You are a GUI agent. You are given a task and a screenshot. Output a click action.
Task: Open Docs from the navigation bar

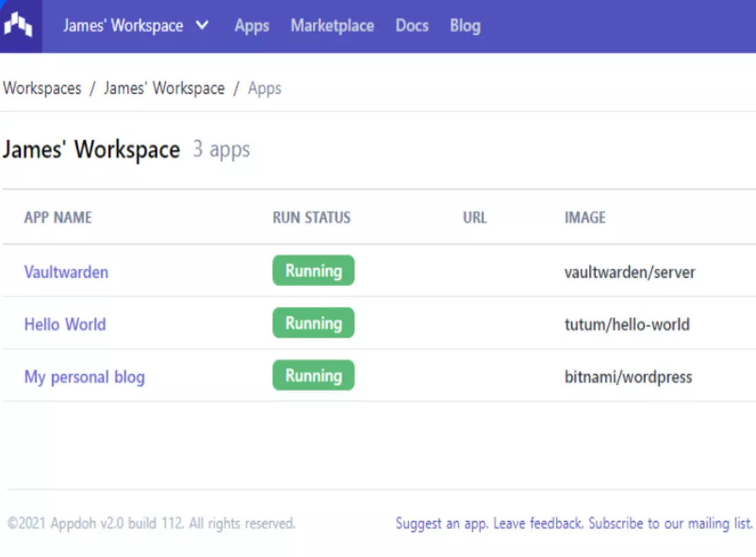(x=412, y=26)
